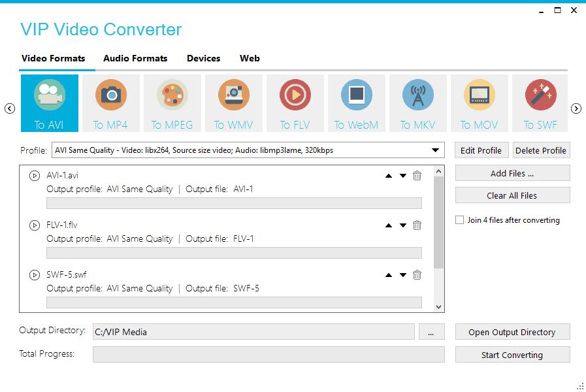Click the right arrow of format carousel
Image resolution: width=586 pixels, height=392 pixels.
[x=576, y=108]
